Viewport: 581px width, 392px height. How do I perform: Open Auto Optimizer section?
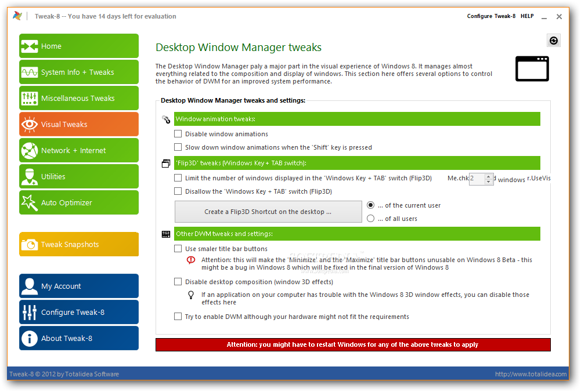pyautogui.click(x=79, y=202)
